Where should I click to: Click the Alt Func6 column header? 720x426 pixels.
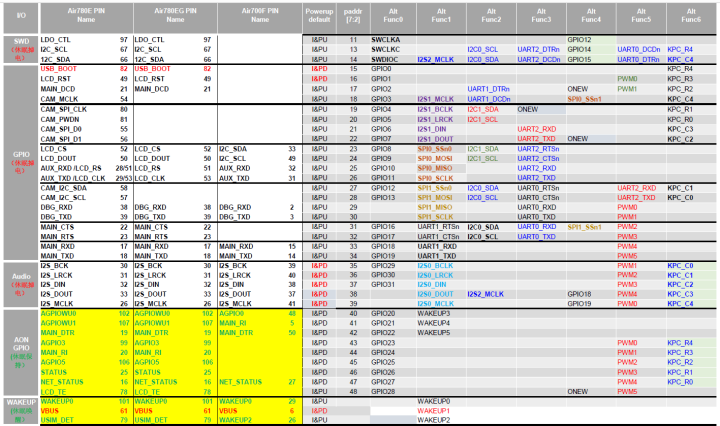[691, 17]
